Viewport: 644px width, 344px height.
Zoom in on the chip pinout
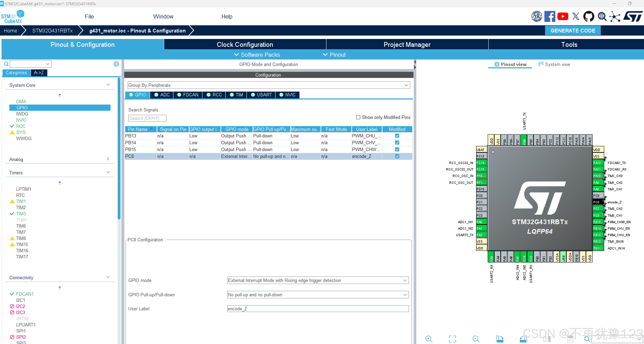(x=429, y=339)
